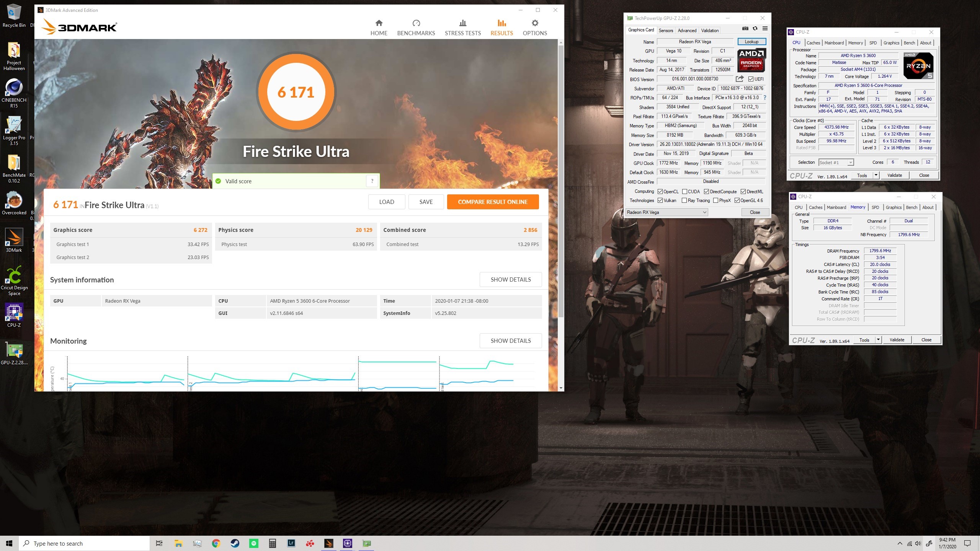Open the GPU-Z hamburger menu
This screenshot has height=551, width=980.
click(x=765, y=29)
